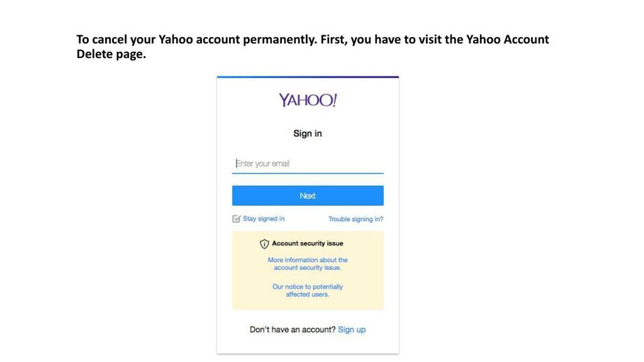This screenshot has width=644, height=362.
Task: Focus the Enter your email field
Action: pos(308,164)
